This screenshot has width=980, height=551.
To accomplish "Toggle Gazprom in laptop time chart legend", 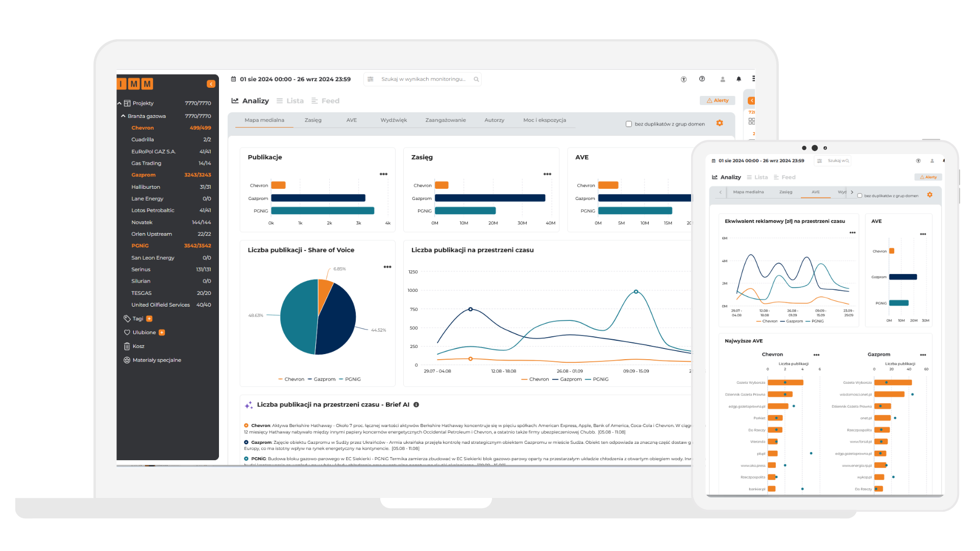I will 567,379.
